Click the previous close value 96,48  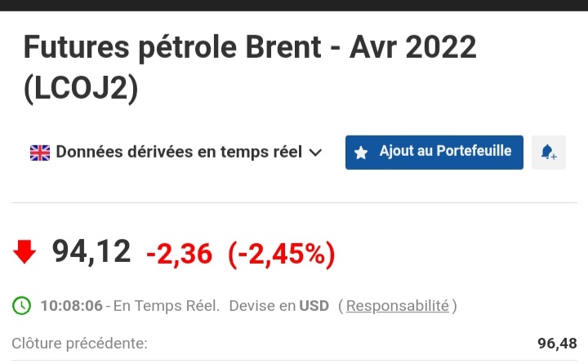click(557, 344)
